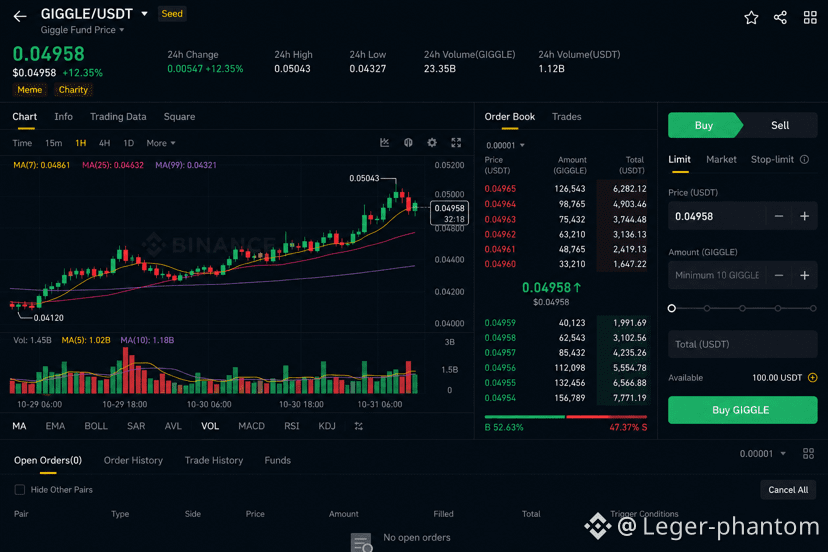Add GIGGLE/USDT to favorites with star
The image size is (828, 552).
[751, 17]
